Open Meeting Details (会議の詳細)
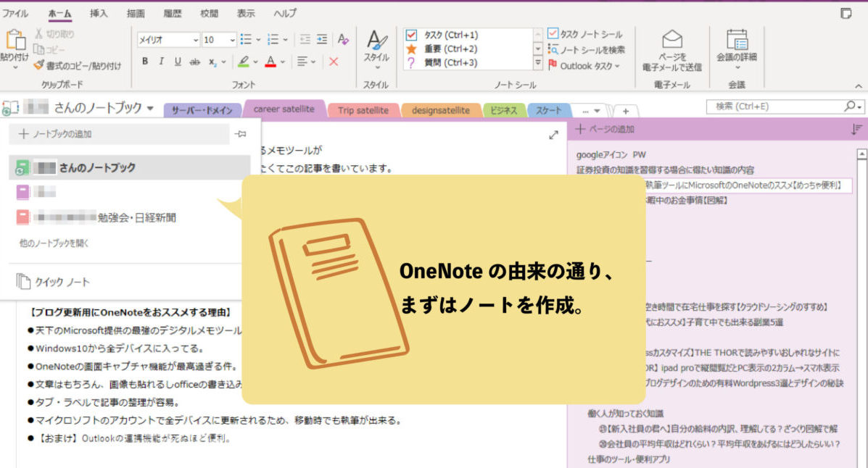 737,50
